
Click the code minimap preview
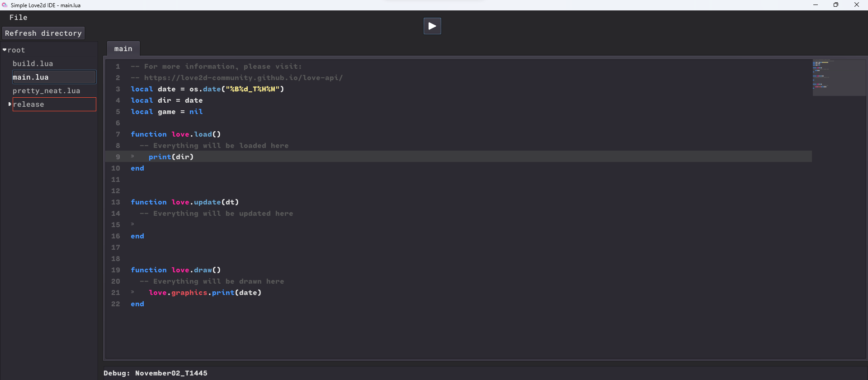(x=839, y=77)
